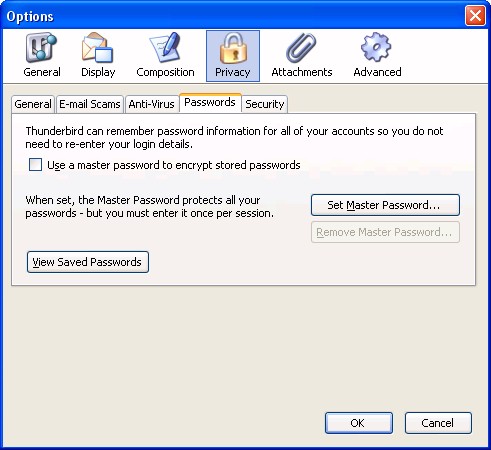Switch to the General sub-tab

pos(33,104)
